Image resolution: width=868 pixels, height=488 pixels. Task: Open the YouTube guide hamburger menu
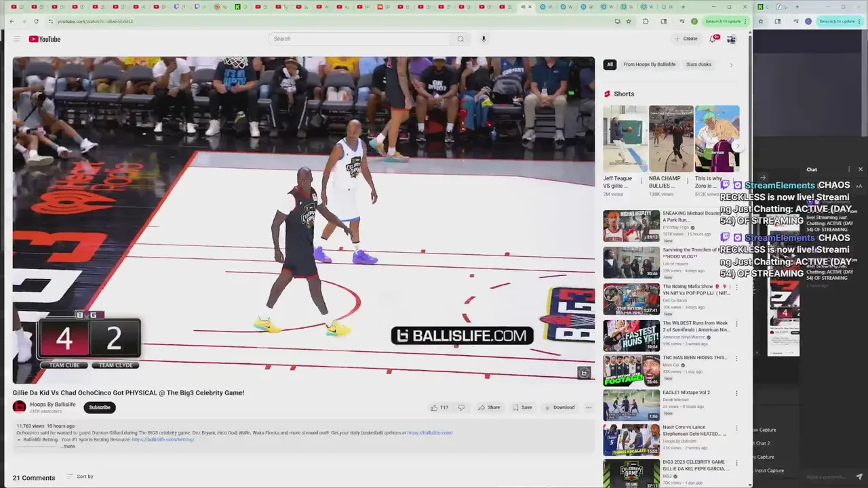tap(16, 39)
